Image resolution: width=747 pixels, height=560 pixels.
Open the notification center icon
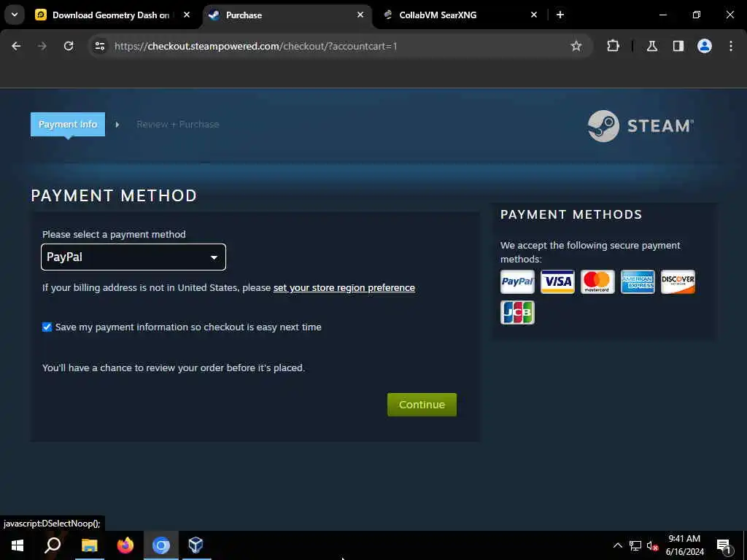724,546
